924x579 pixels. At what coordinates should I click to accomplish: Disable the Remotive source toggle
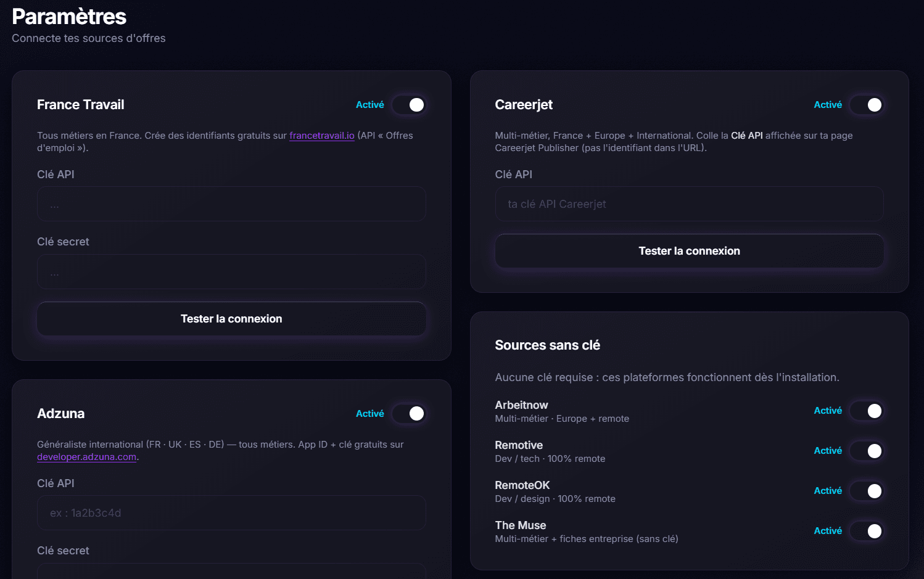tap(867, 451)
